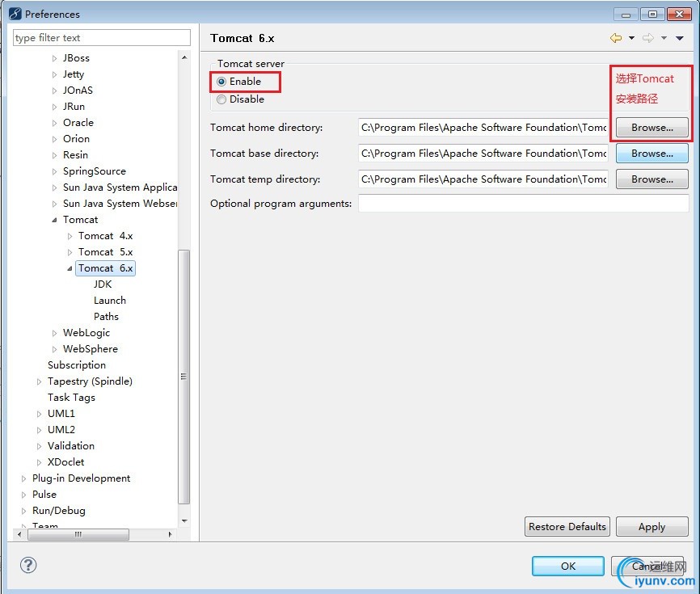This screenshot has height=594, width=700.
Task: Confirm with the OK button
Action: (x=568, y=566)
